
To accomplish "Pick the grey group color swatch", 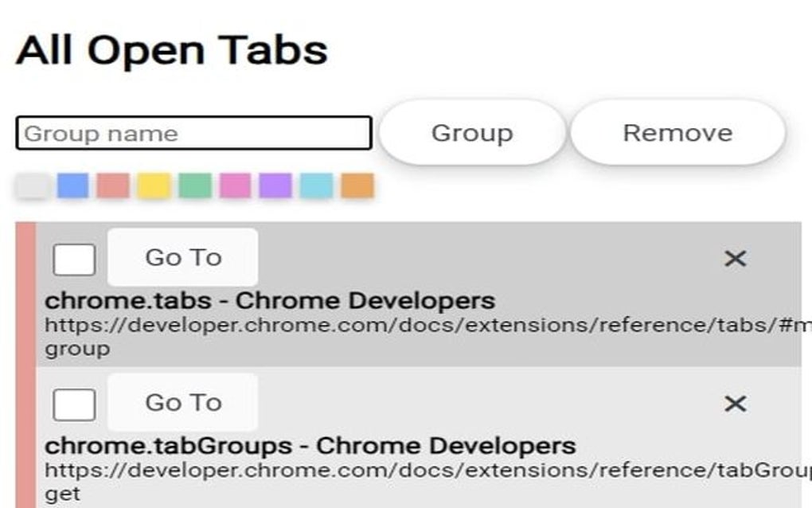I will click(31, 186).
